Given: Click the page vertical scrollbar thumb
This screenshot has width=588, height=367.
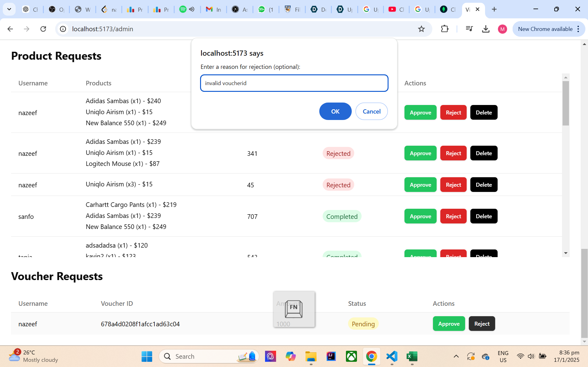Looking at the screenshot, I should pyautogui.click(x=584, y=293).
